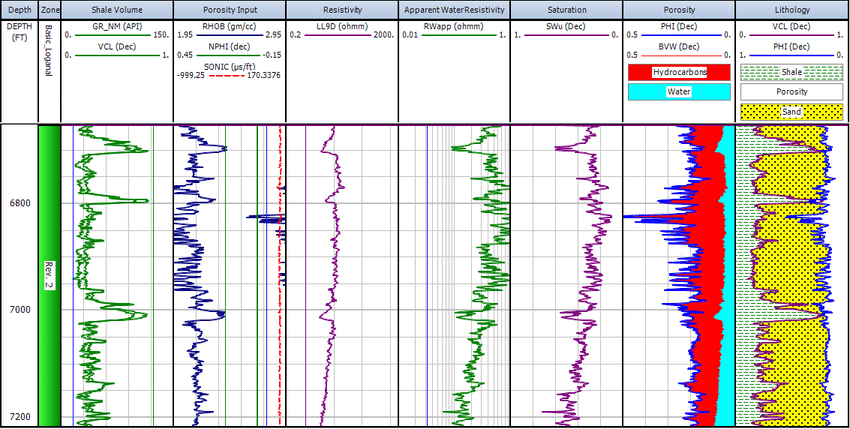Viewport: 850px width, 429px height.
Task: Click the DEPTH (FT) label
Action: click(18, 30)
